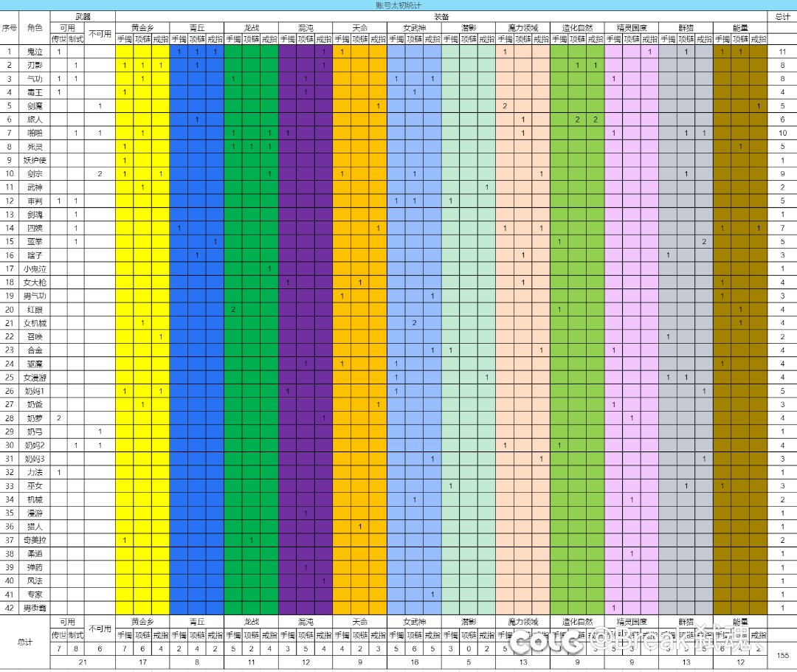Select the 瞎子 character cell
Viewport: 797px width, 672px height.
point(35,255)
